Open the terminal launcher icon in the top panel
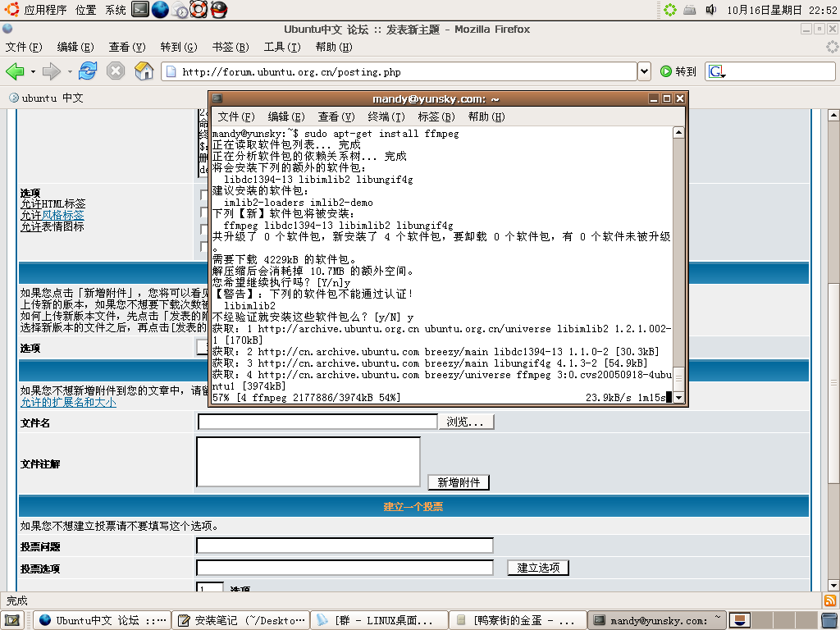840x630 pixels. click(x=139, y=9)
